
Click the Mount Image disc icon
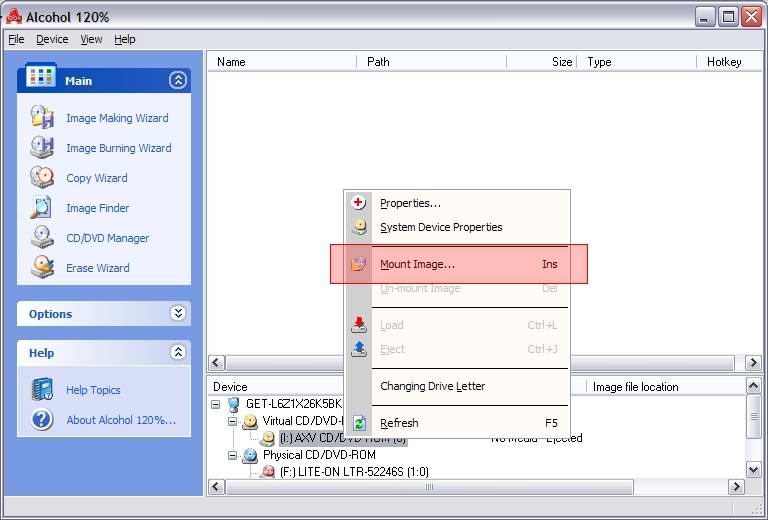pos(359,264)
